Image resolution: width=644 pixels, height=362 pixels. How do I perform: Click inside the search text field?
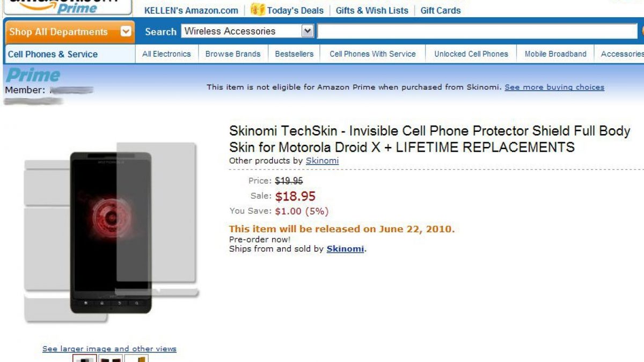(477, 31)
